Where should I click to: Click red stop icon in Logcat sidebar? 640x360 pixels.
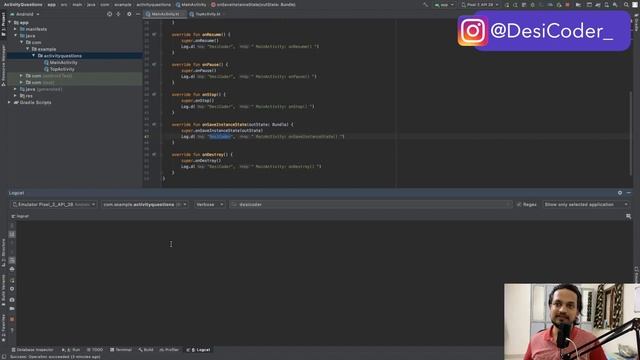click(x=12, y=320)
